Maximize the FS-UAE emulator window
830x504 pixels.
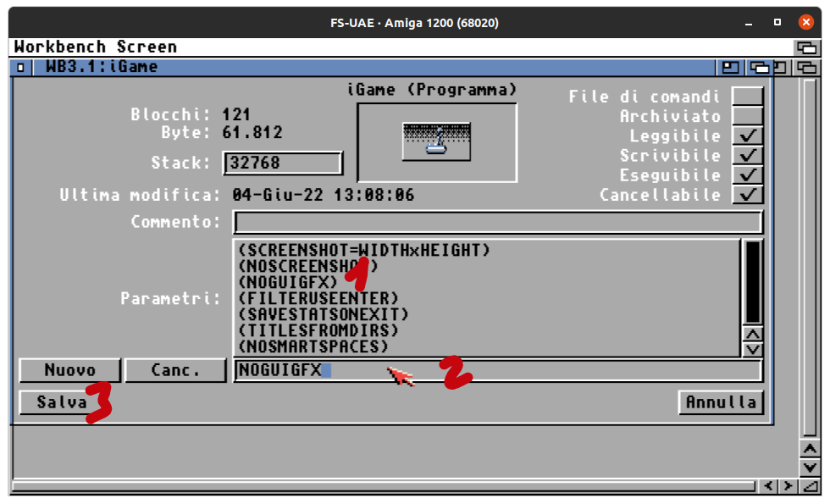777,22
